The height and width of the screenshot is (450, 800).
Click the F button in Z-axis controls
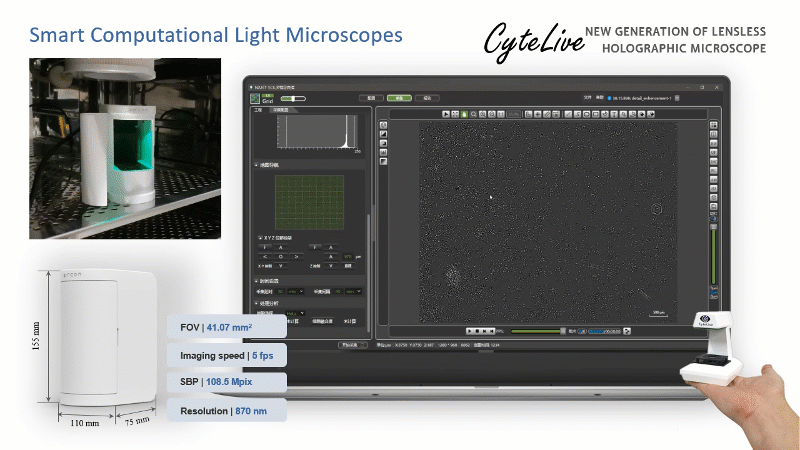[x=315, y=247]
